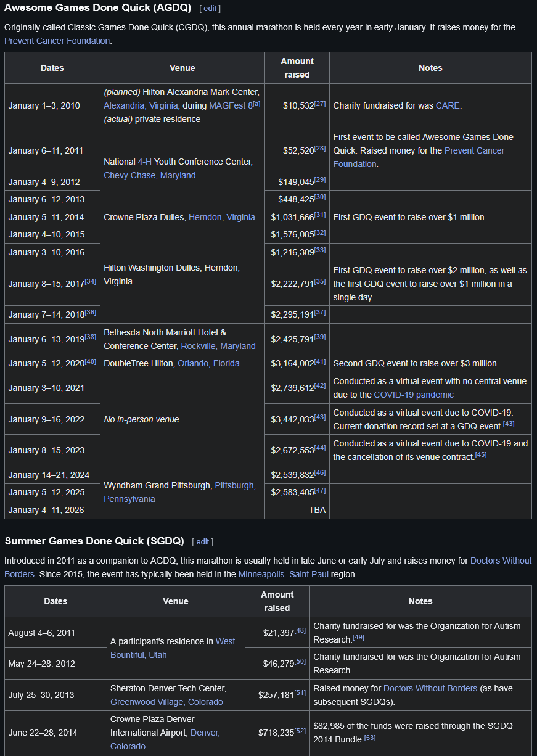Open citation [30] next to $448,425

[320, 197]
